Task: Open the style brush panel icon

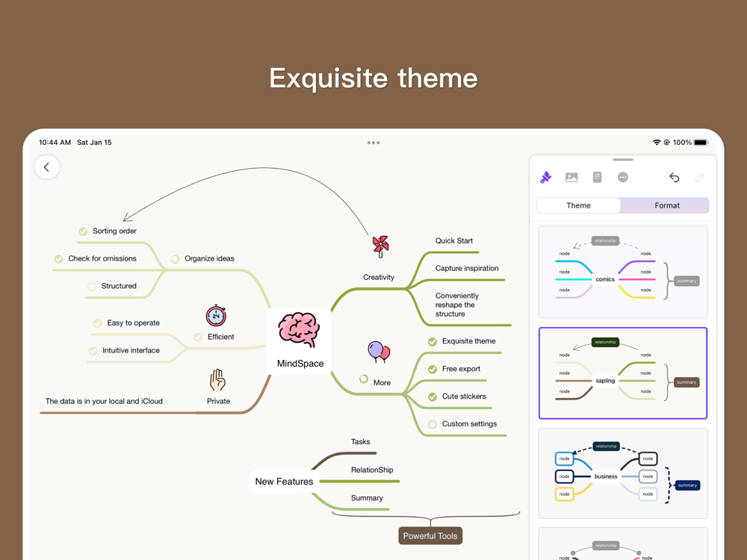Action: pyautogui.click(x=546, y=178)
